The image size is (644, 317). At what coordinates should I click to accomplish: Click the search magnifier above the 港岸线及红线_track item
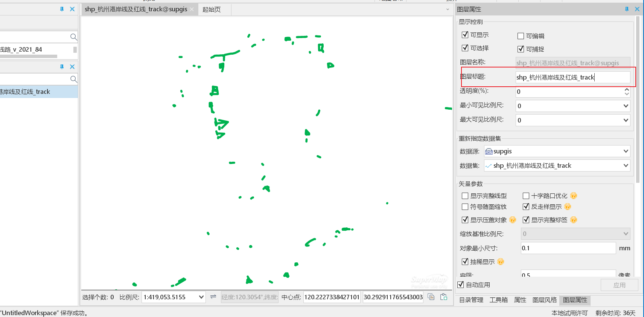click(73, 79)
